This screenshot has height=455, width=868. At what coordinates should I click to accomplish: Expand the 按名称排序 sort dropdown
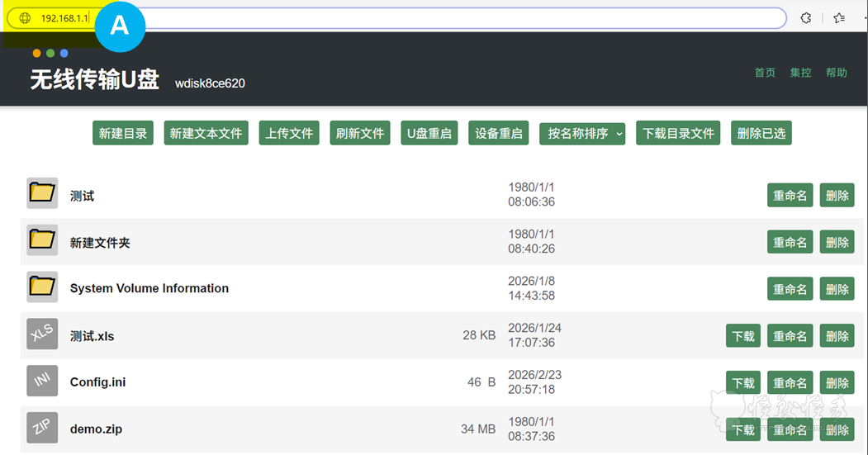(582, 133)
